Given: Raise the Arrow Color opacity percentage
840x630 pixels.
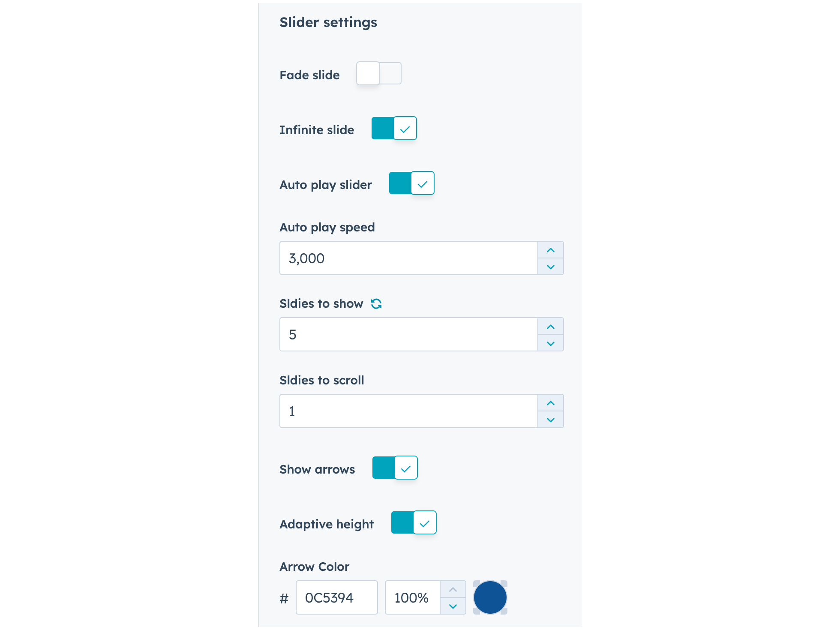Looking at the screenshot, I should click(453, 590).
